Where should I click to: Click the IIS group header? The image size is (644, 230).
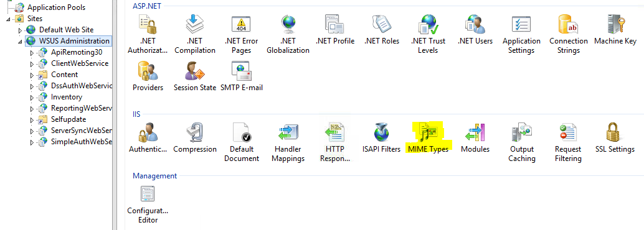[x=136, y=114]
